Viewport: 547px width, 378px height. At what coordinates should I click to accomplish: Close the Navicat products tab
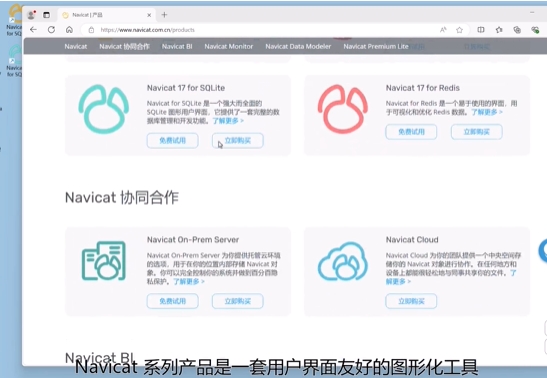[149, 15]
